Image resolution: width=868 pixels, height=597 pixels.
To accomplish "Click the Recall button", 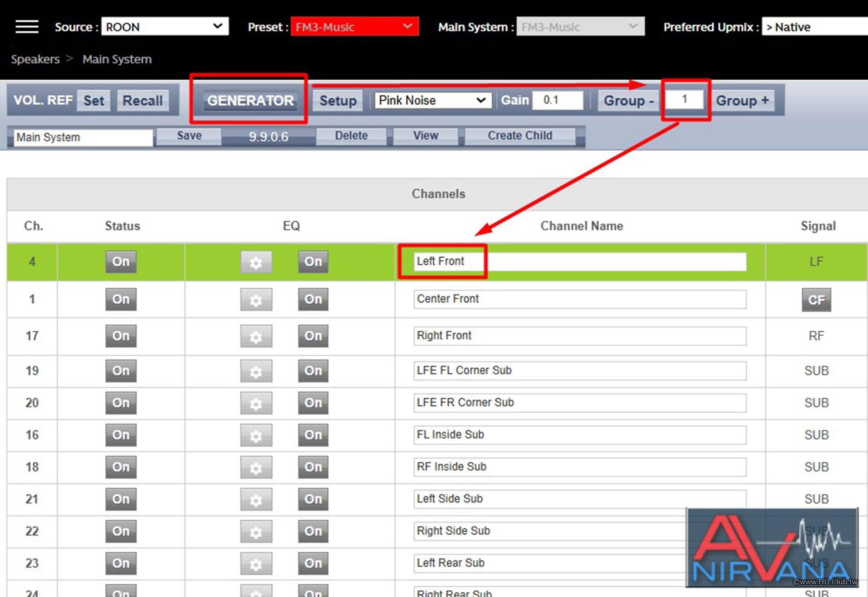I will coord(143,100).
